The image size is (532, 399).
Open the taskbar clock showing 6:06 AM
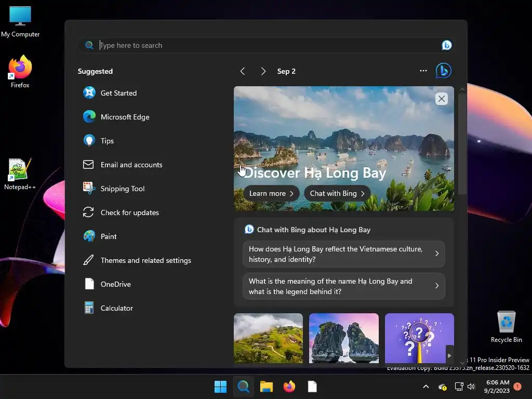pos(497,387)
